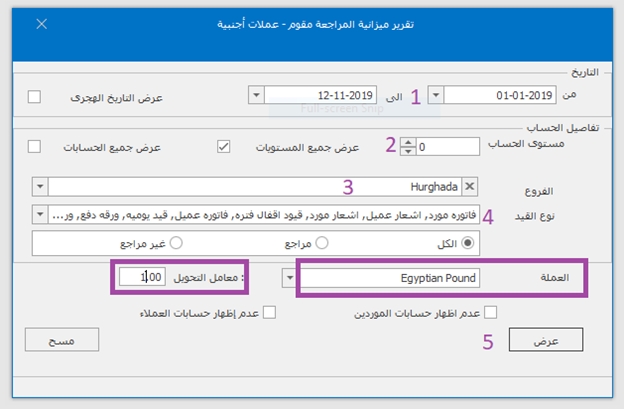Close the foreign currency trial balance dialog
Viewport: 624px width, 409px height.
coord(41,22)
